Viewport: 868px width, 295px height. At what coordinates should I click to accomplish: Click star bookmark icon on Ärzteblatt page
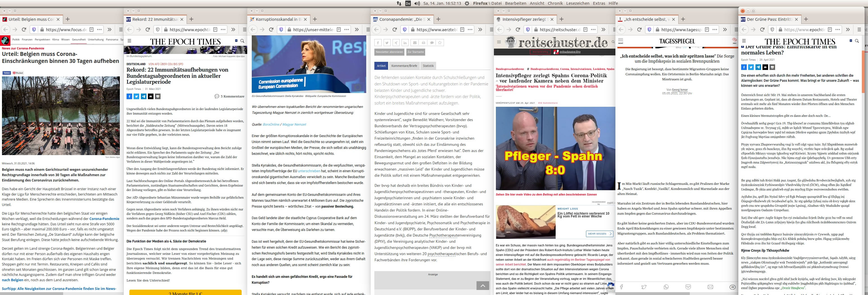pos(440,42)
